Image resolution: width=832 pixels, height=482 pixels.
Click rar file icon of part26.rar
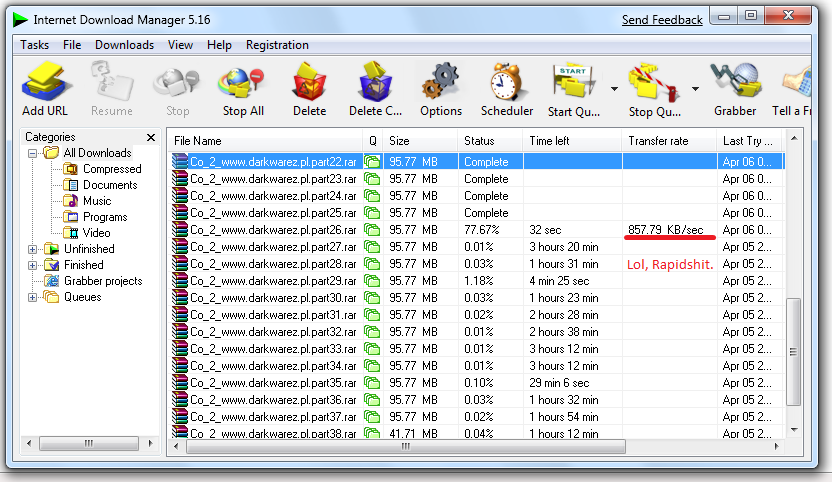(x=180, y=230)
